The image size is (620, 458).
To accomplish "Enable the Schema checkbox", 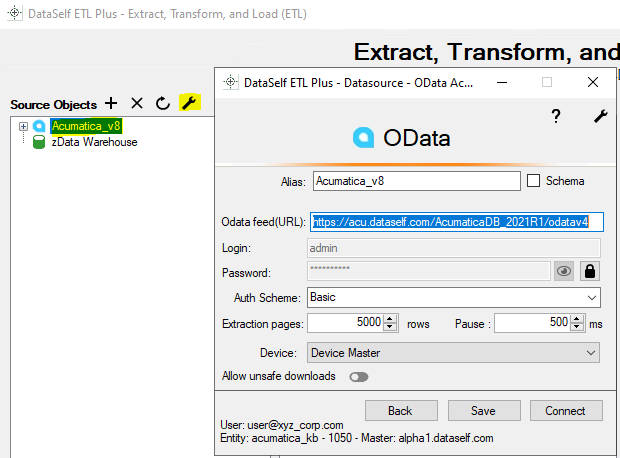I will point(533,181).
